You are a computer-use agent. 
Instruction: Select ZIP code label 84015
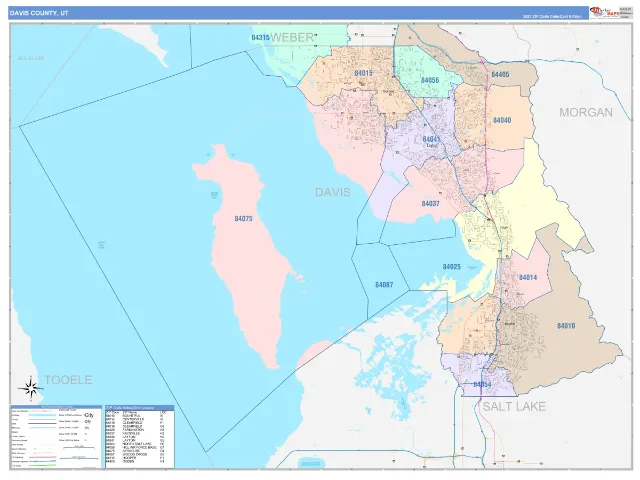pyautogui.click(x=363, y=73)
